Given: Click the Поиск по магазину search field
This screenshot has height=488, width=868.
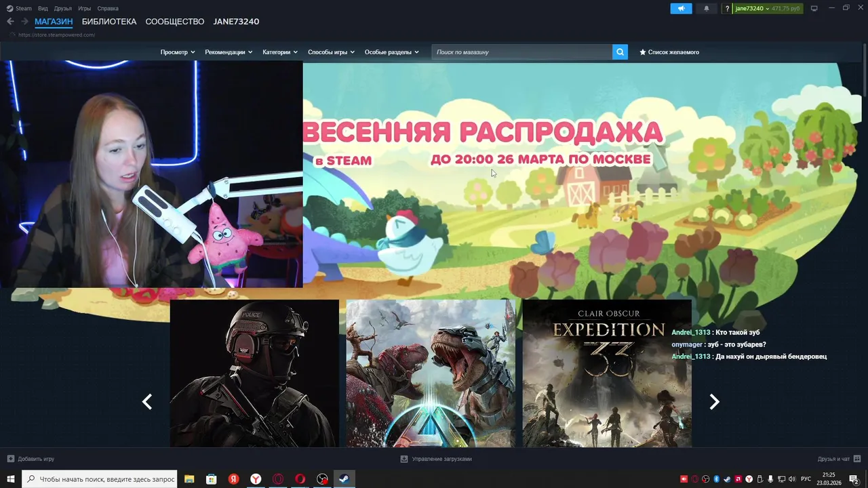Looking at the screenshot, I should 521,52.
